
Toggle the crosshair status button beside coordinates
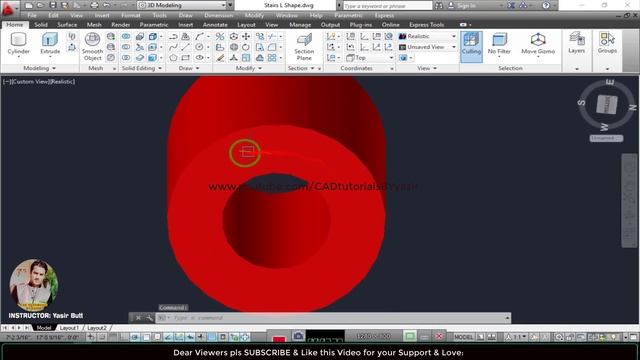(90, 337)
